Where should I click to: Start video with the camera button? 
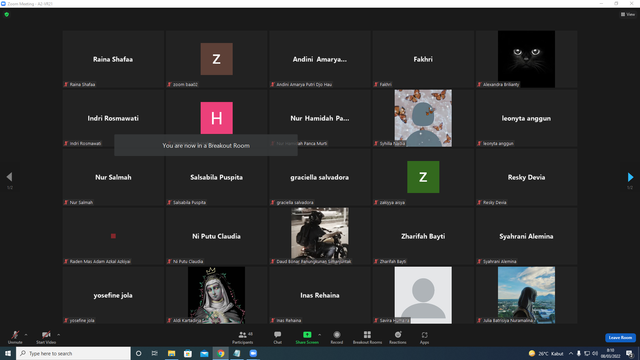point(46,337)
